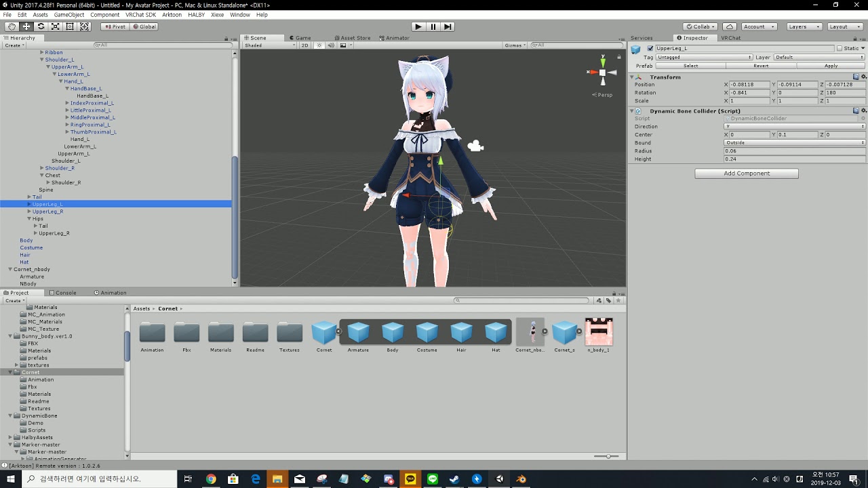Toggle scene lighting sun icon

coord(320,45)
